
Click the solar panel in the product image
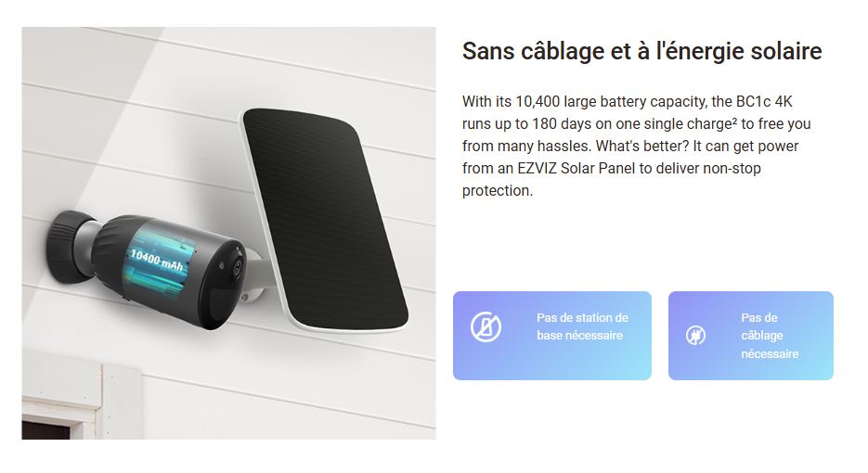coord(325,220)
